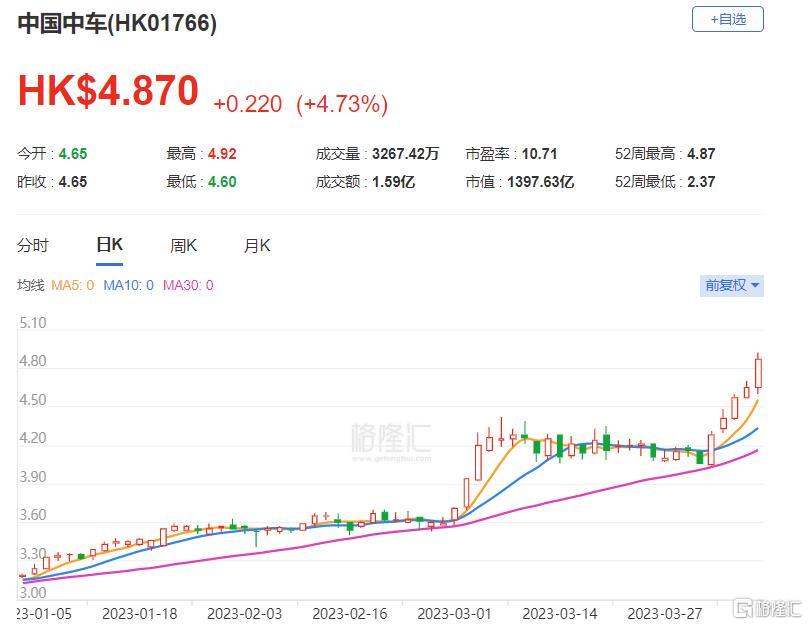Click stock title 中国中车(HK01766)

(117, 23)
